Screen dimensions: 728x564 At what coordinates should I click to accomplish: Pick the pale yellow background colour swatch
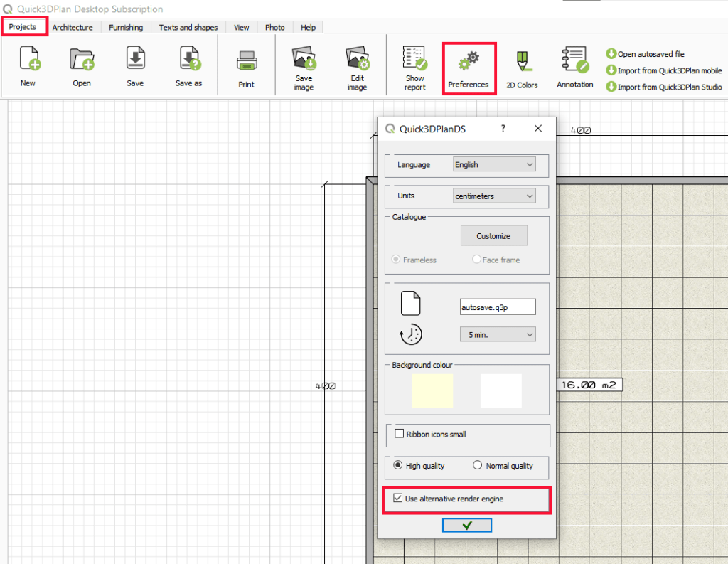pyautogui.click(x=432, y=390)
